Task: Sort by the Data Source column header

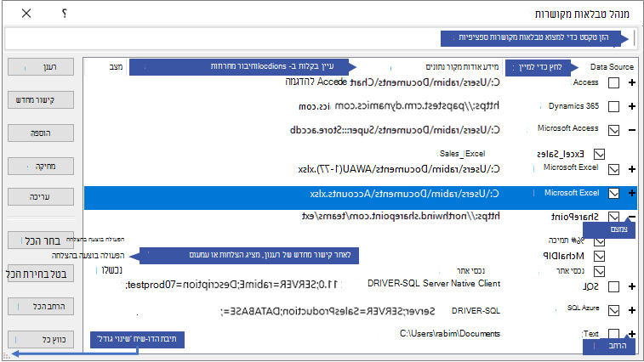Action: coord(612,67)
